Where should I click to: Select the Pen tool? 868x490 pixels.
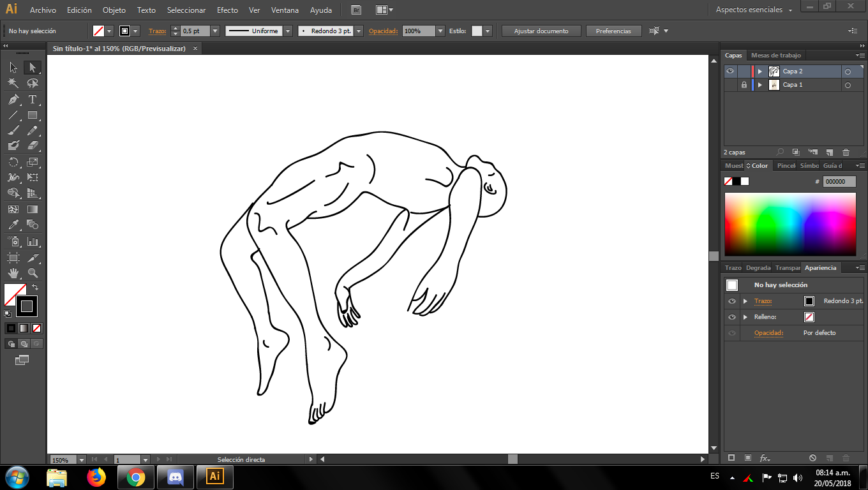click(x=13, y=100)
